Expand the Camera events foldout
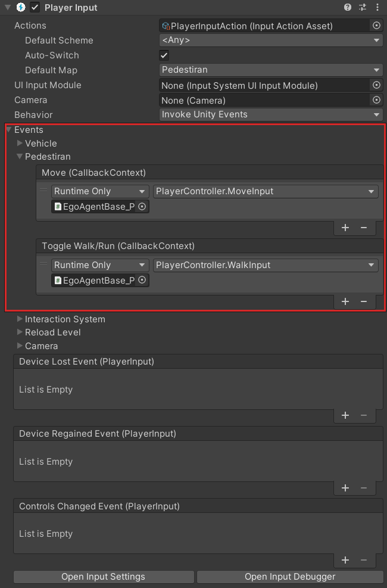Image resolution: width=387 pixels, height=588 pixels. 20,346
